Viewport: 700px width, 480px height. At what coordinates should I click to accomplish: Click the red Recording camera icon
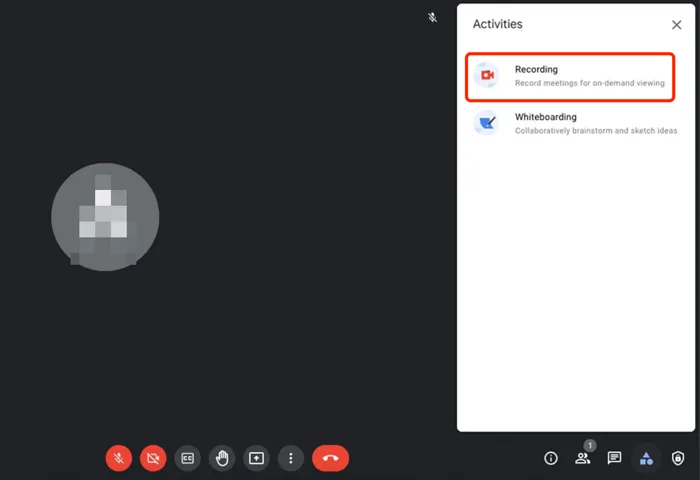487,75
